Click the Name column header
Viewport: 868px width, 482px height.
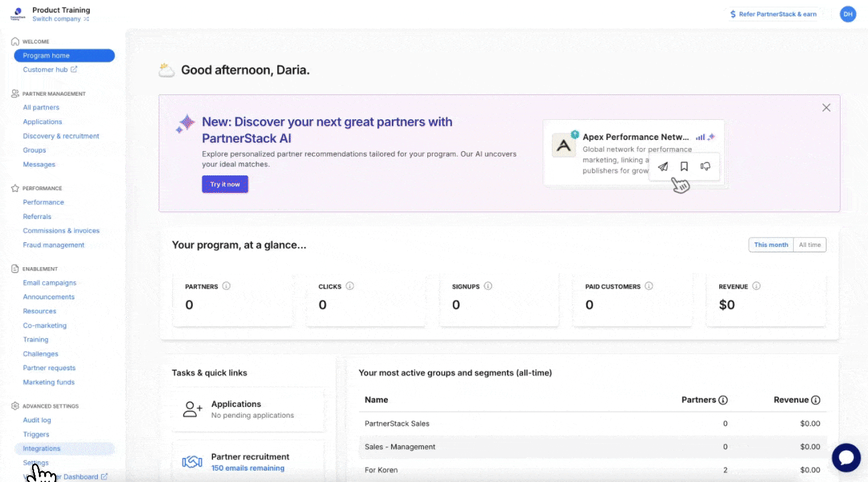(376, 400)
